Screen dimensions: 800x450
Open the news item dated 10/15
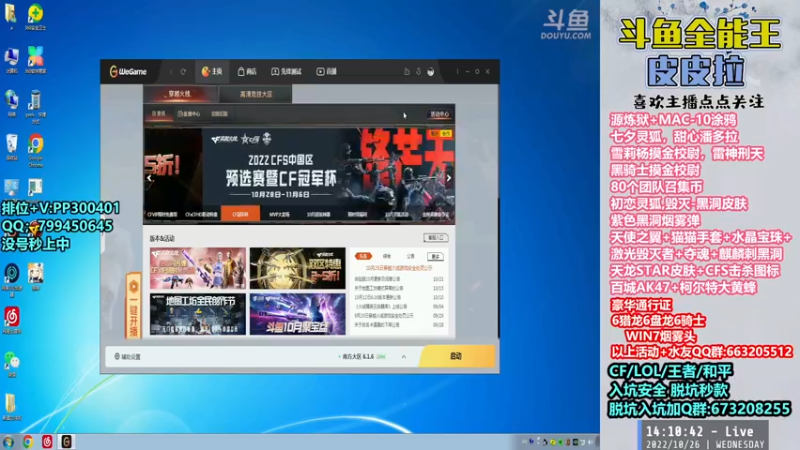coord(399,288)
